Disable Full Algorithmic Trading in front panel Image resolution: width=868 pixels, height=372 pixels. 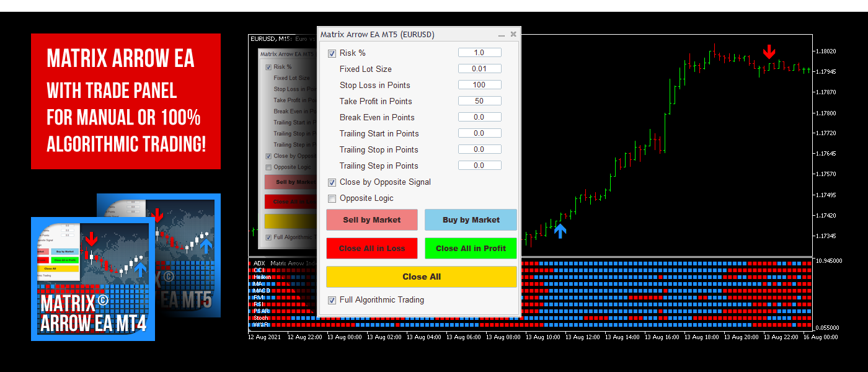332,300
